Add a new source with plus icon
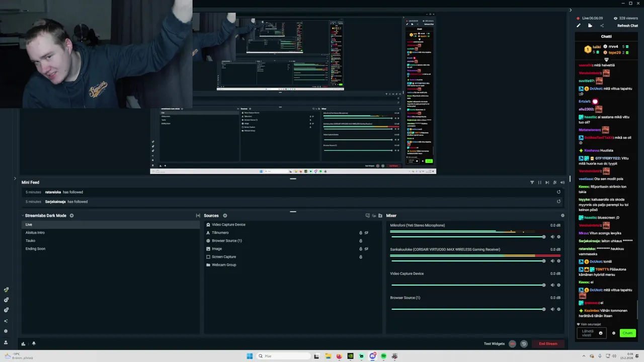This screenshot has width=644, height=362. tap(225, 216)
